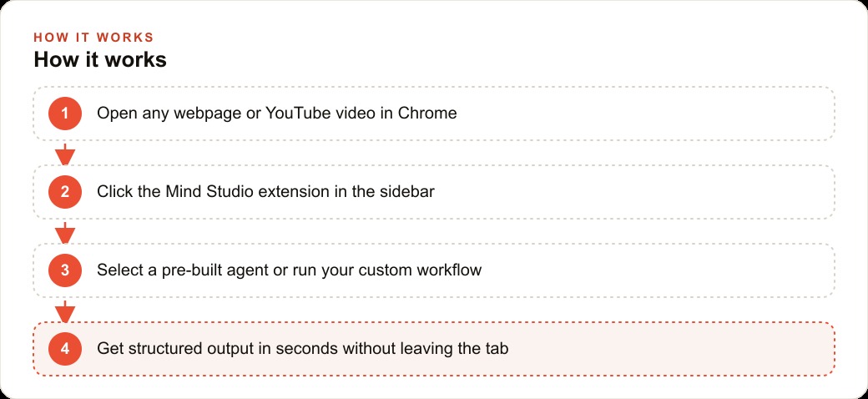This screenshot has height=399, width=868.
Task: Click the arrow between steps 1 and 2
Action: 65,154
